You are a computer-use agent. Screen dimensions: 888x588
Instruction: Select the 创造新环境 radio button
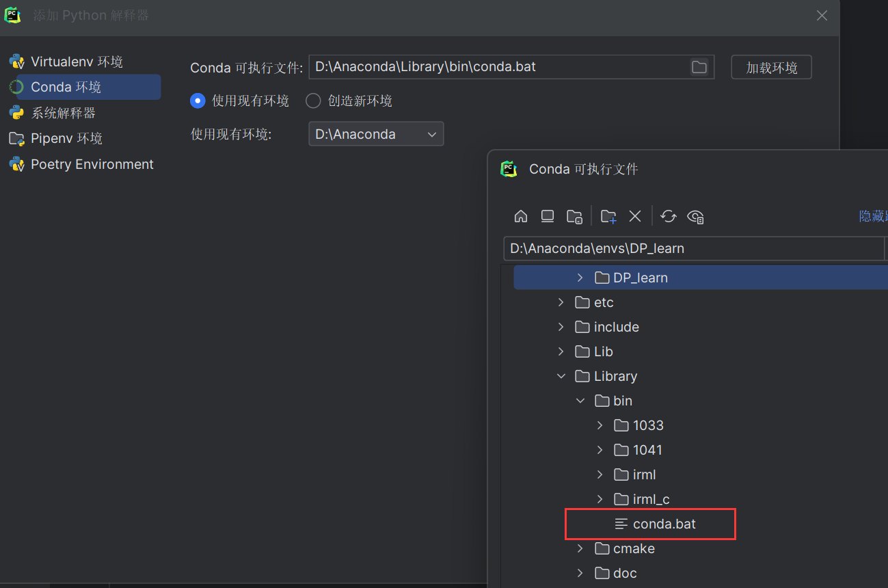click(x=313, y=101)
